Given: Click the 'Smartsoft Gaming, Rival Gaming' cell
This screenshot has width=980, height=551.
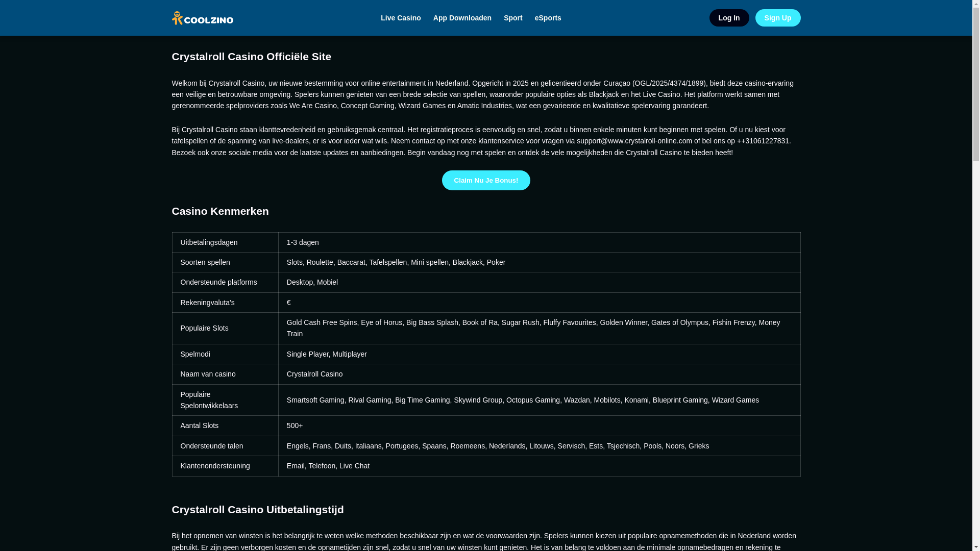Looking at the screenshot, I should click(x=539, y=400).
